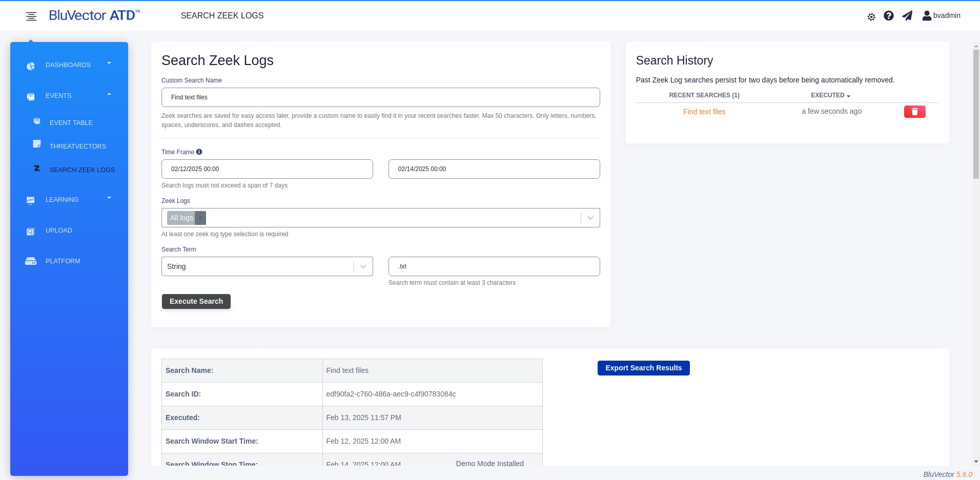Viewport: 980px width, 480px height.
Task: Click the BluVector 5.6.0 version text
Action: pos(948,474)
